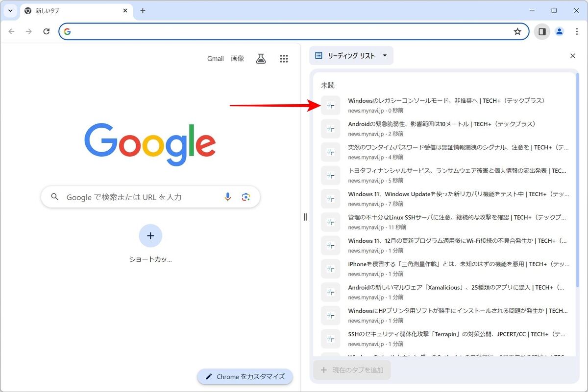Click 現在のタブを追加 button
The width and height of the screenshot is (588, 392).
(x=352, y=370)
